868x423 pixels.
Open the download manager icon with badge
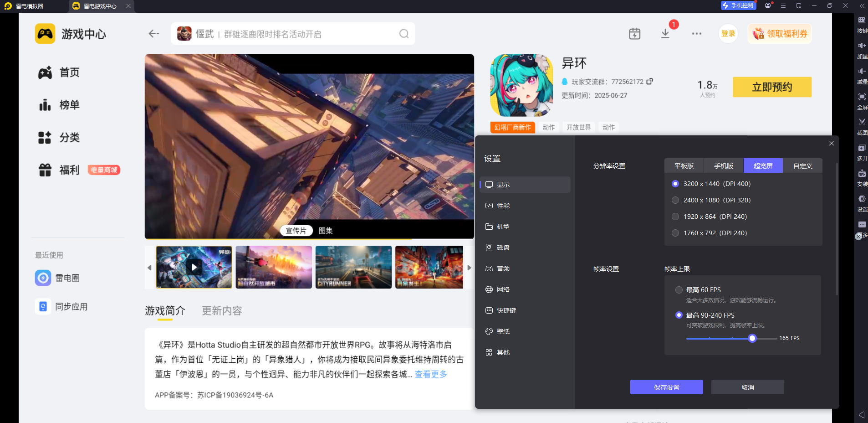coord(665,34)
